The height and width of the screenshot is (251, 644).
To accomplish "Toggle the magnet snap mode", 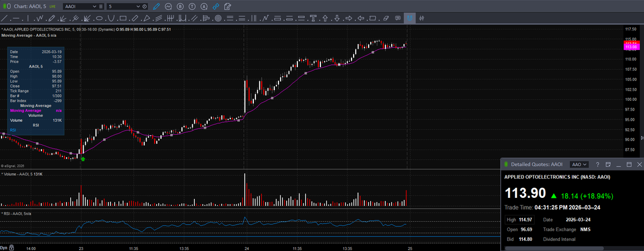I will point(409,18).
